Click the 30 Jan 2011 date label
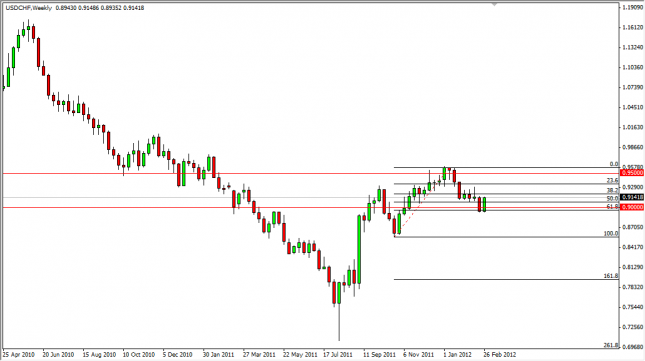Image resolution: width=645 pixels, height=361 pixels. (x=219, y=354)
